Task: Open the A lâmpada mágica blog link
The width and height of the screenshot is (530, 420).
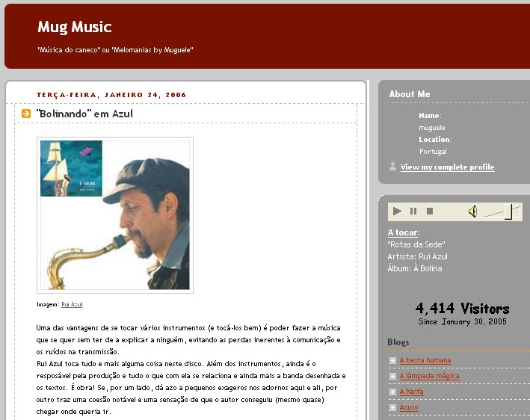Action: (x=429, y=376)
